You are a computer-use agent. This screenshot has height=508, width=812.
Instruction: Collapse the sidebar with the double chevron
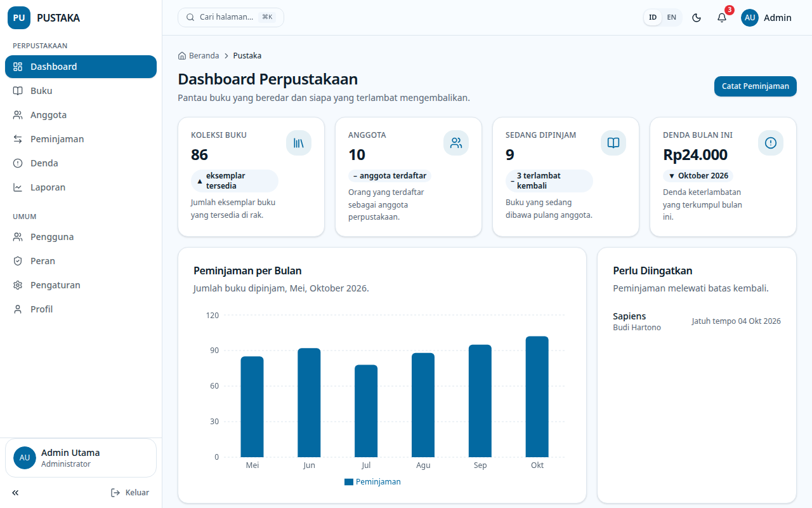point(15,493)
